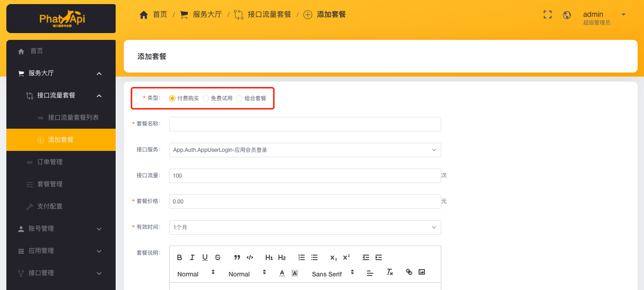The height and width of the screenshot is (290, 644).
Task: Click the strikethrough icon in editor
Action: (218, 257)
